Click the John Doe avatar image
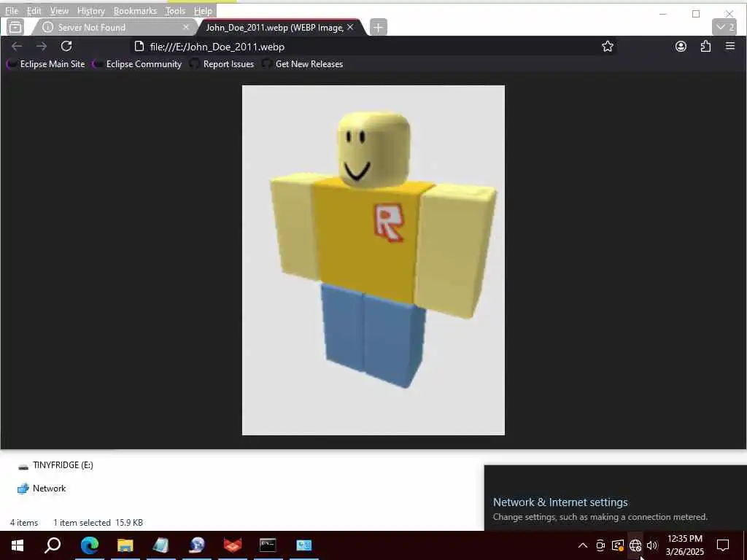747x560 pixels. (373, 260)
